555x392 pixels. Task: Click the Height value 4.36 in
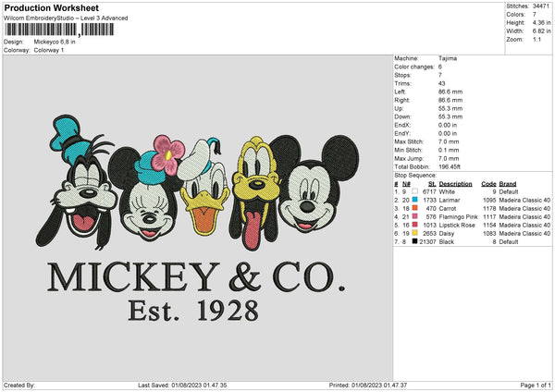click(x=541, y=22)
